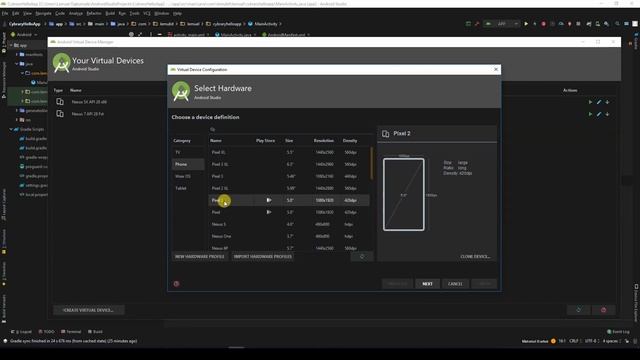This screenshot has width=640, height=360.
Task: Edit the Nexus 5X AVD with pencil icon
Action: point(599,102)
